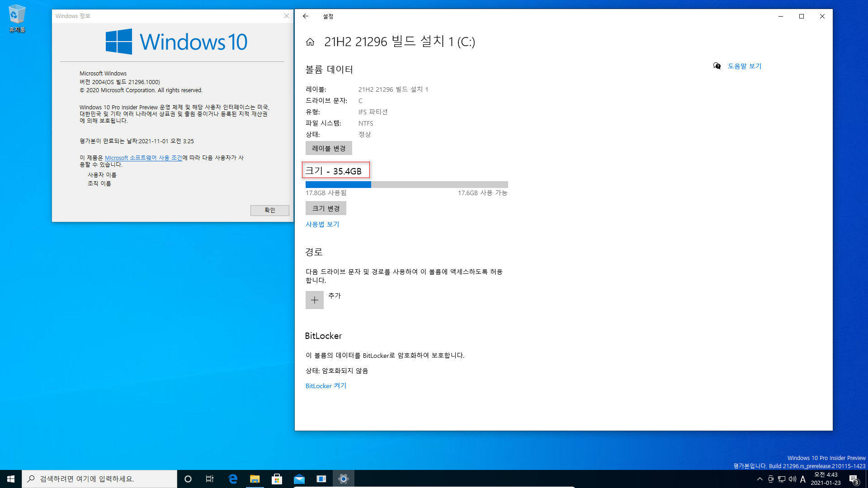The width and height of the screenshot is (868, 488).
Task: Click the security tray icon
Action: (771, 479)
